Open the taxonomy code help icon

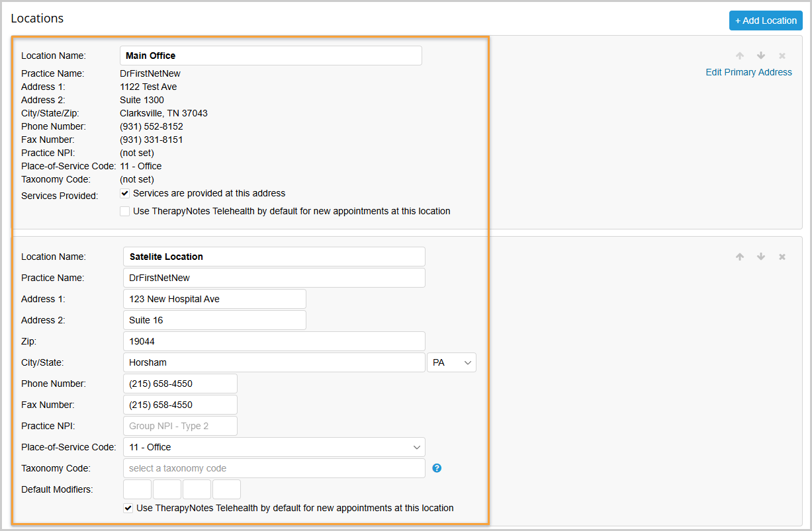point(437,468)
